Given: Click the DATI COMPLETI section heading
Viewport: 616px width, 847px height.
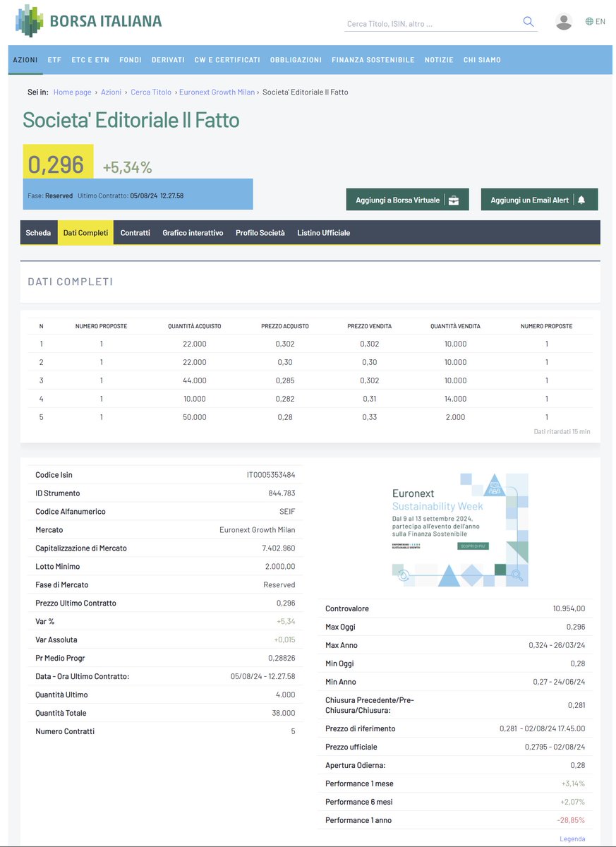Looking at the screenshot, I should pos(70,282).
